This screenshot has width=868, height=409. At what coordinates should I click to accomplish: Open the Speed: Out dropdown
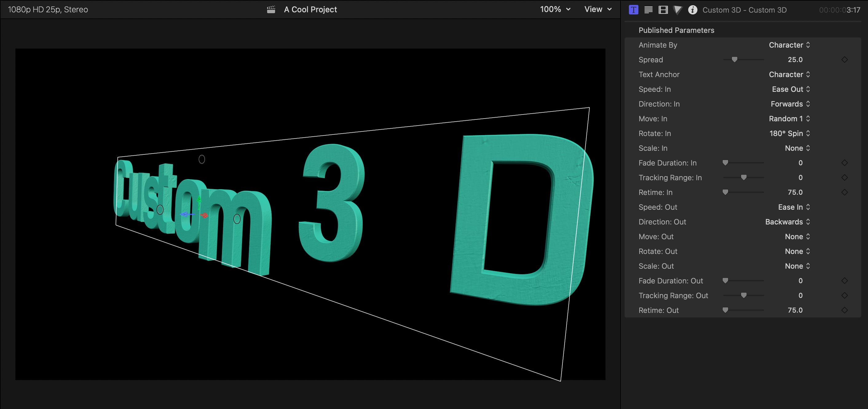[794, 207]
